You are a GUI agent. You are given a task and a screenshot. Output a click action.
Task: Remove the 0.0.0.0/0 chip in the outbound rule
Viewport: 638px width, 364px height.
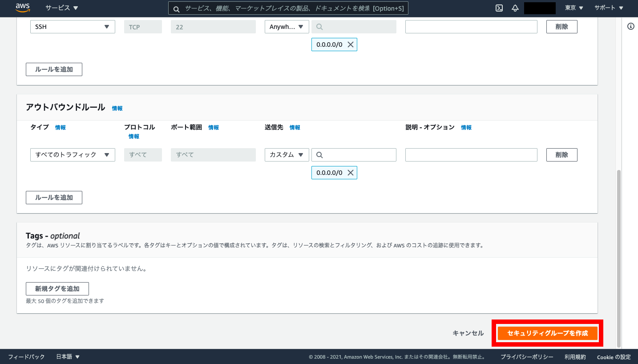(351, 173)
